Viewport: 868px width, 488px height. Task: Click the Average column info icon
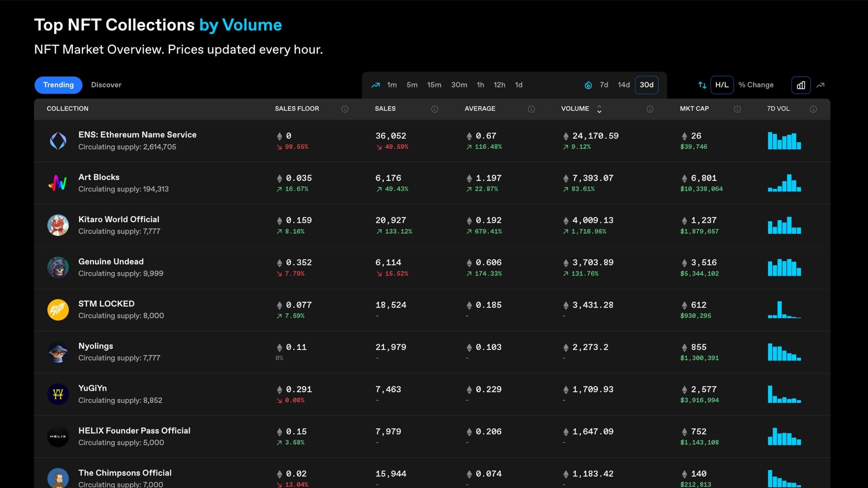point(531,109)
